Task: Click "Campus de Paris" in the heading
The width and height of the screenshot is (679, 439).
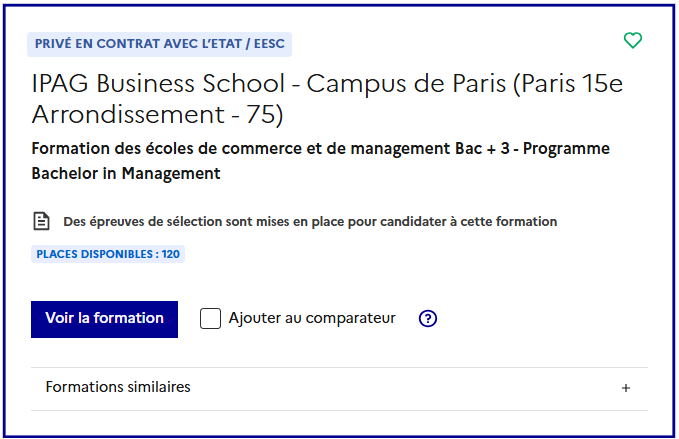Action: click(x=404, y=84)
